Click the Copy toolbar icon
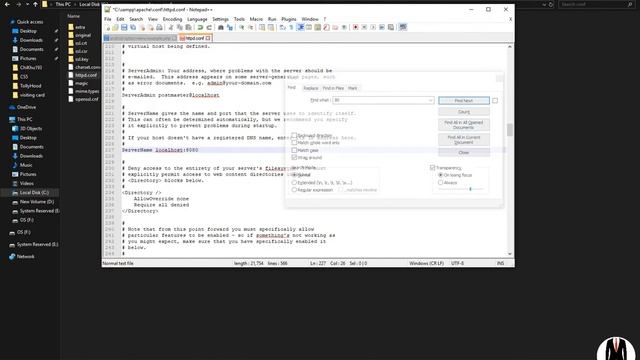The height and width of the screenshot is (360, 640). (180, 27)
